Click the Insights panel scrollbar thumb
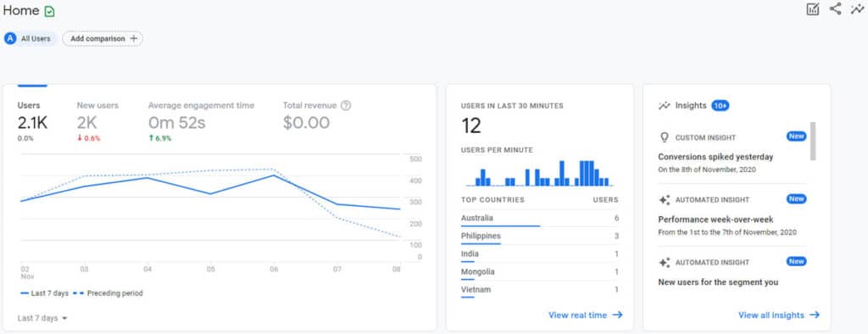The height and width of the screenshot is (334, 868). point(813,142)
